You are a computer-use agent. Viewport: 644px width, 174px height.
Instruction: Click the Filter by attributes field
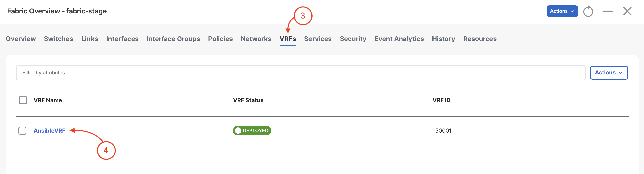pyautogui.click(x=301, y=73)
